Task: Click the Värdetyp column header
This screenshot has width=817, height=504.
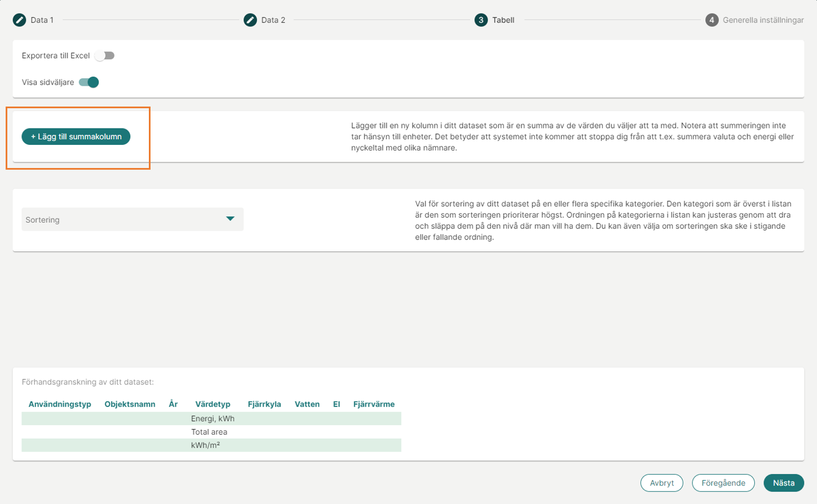Action: click(213, 404)
